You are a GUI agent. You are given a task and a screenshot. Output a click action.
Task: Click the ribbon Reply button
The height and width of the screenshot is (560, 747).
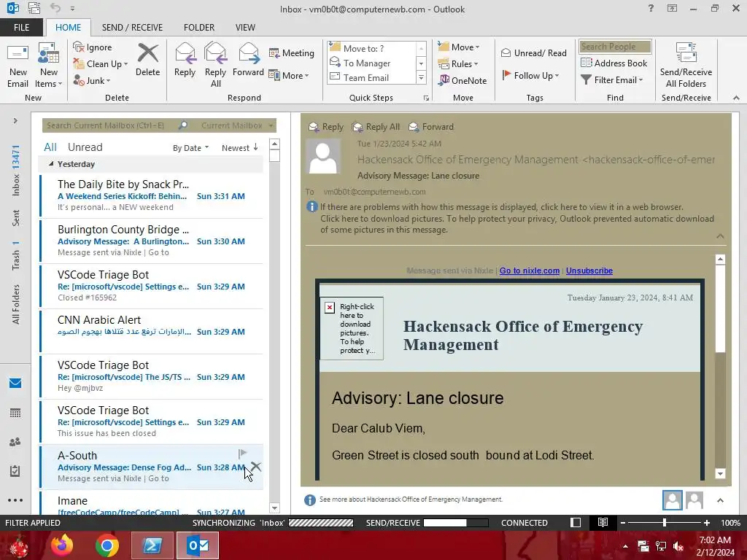click(x=185, y=60)
